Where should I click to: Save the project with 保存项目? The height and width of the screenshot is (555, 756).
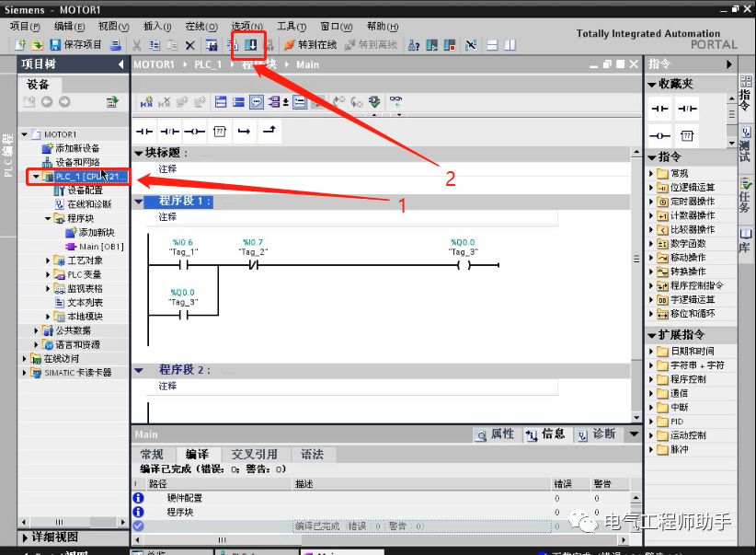coord(76,45)
